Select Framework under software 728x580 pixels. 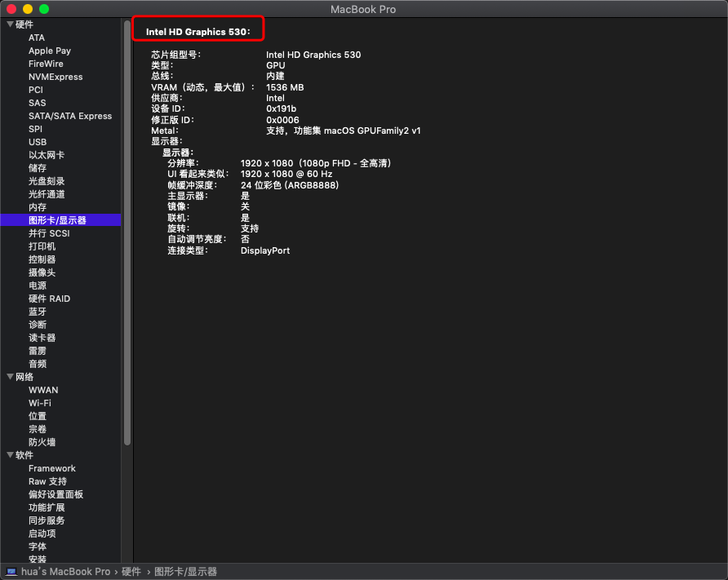52,468
